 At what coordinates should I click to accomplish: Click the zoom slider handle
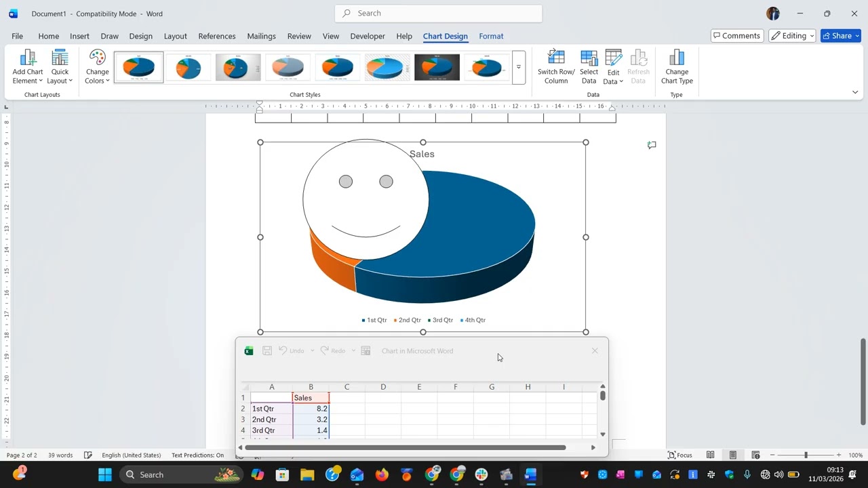click(x=806, y=455)
